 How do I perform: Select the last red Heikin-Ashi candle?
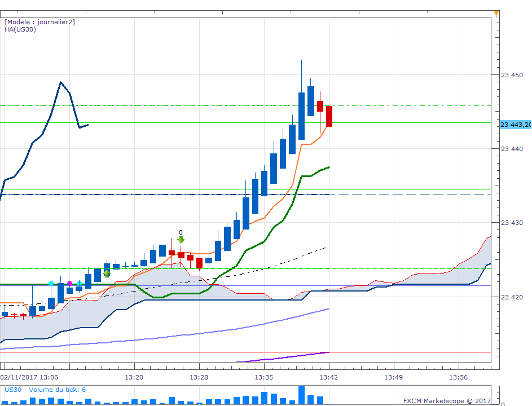point(329,116)
